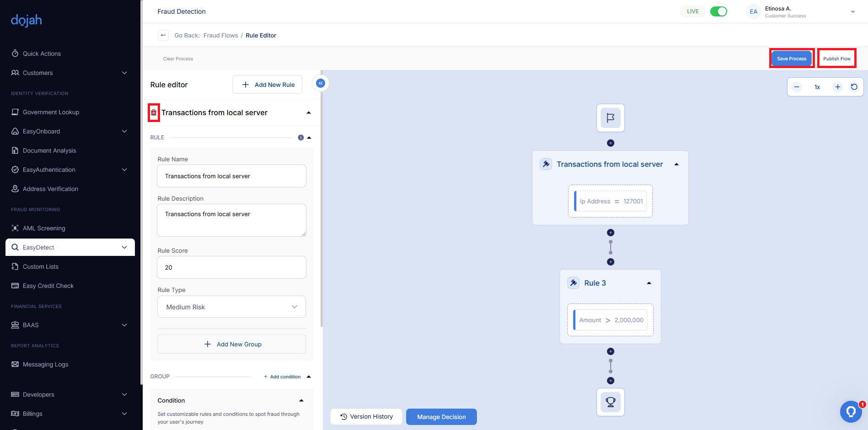
Task: Collapse the RULE section
Action: pyautogui.click(x=309, y=138)
